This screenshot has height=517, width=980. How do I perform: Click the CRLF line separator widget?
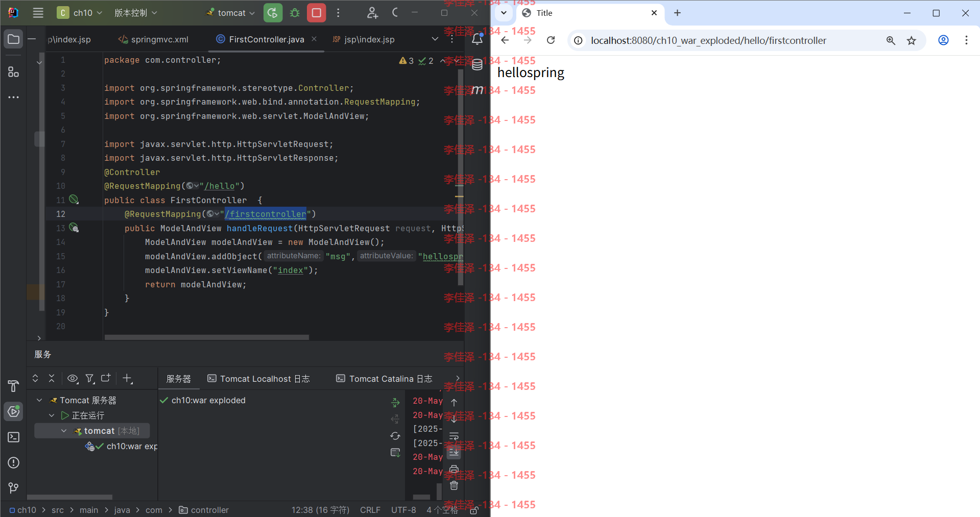coord(370,510)
